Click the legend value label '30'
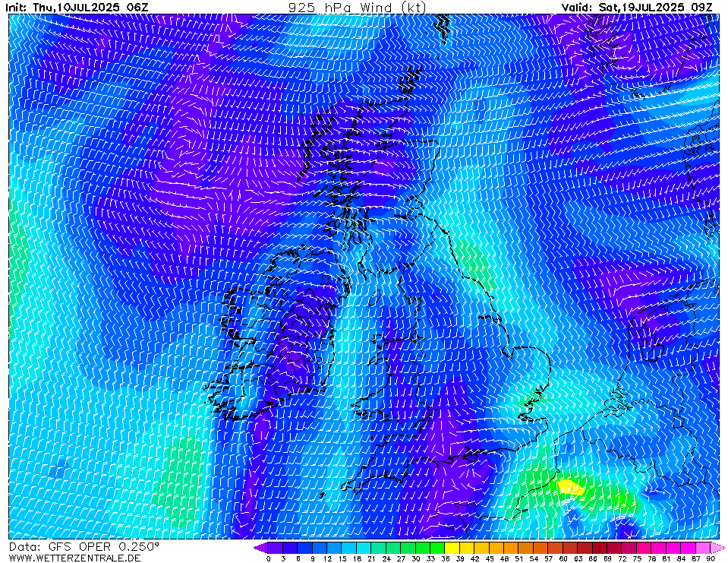 (415, 558)
